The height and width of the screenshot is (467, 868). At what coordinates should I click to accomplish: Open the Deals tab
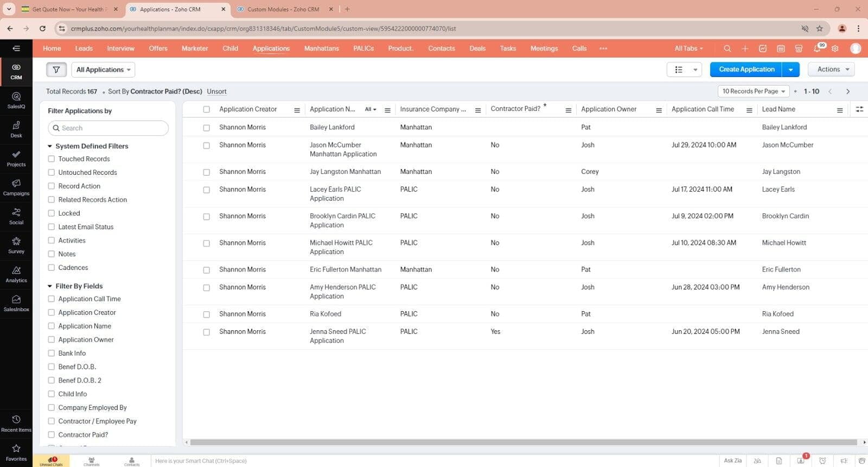click(x=477, y=48)
